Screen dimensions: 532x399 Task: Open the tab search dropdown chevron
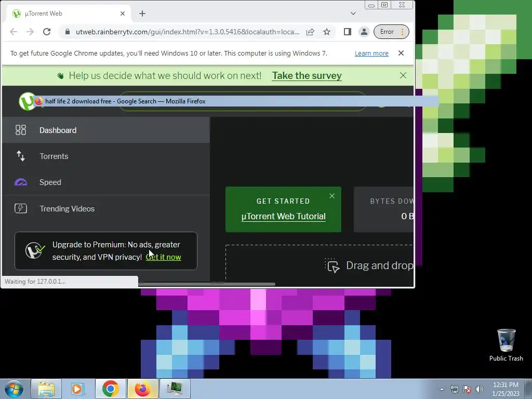click(x=353, y=14)
